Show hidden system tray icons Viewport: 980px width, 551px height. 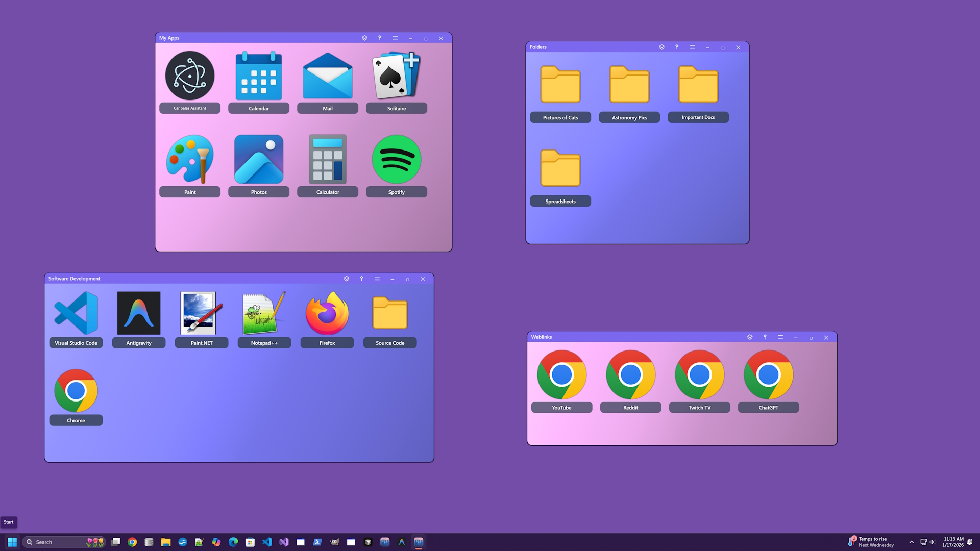point(912,542)
